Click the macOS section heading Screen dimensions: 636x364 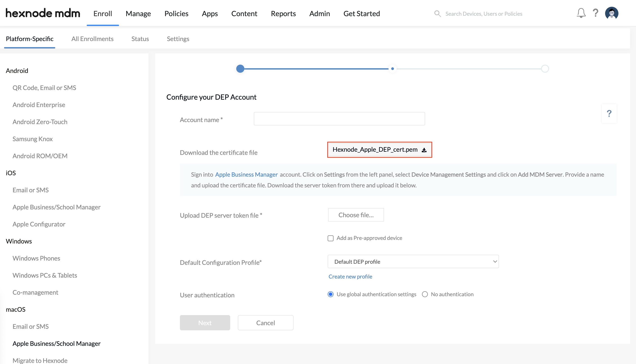[15, 309]
